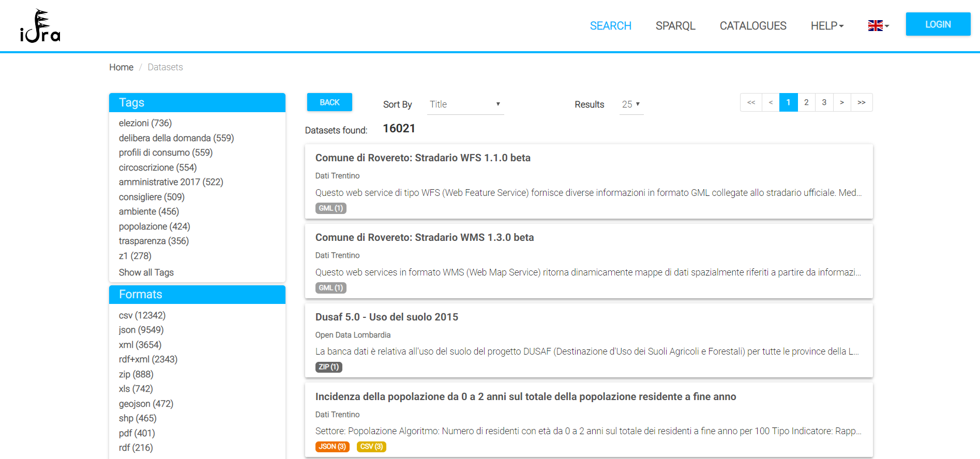Viewport: 980px width, 459px height.
Task: Click the JSON (3) format badge
Action: (333, 447)
